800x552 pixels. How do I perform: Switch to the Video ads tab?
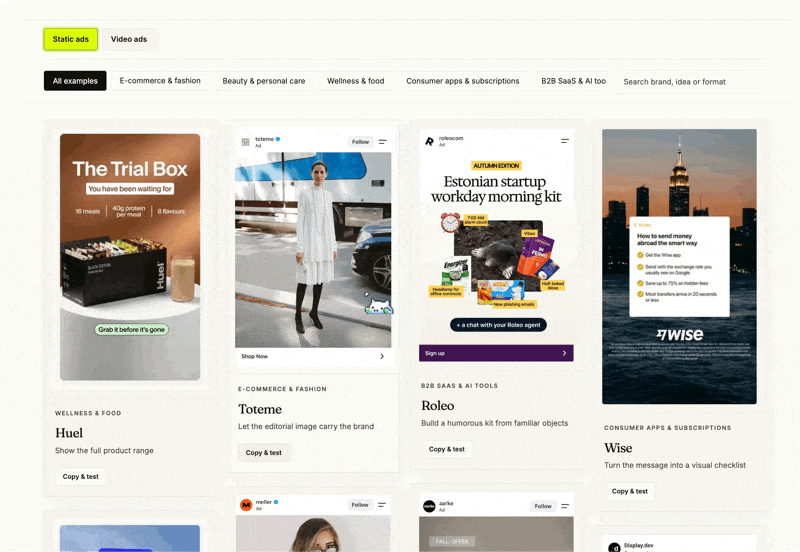(129, 39)
